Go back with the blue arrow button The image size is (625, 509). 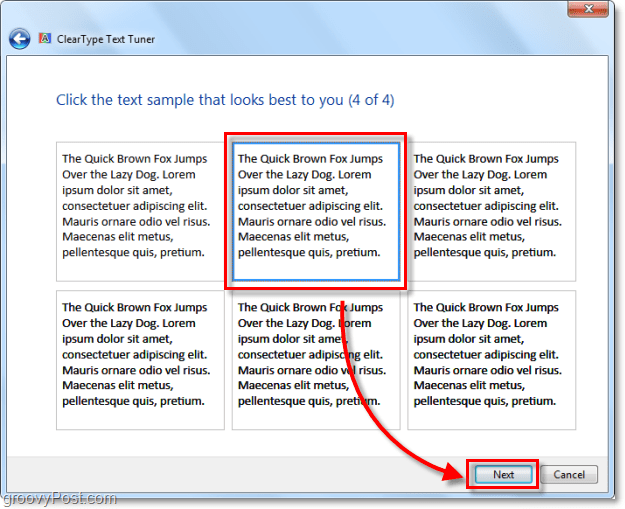point(20,39)
